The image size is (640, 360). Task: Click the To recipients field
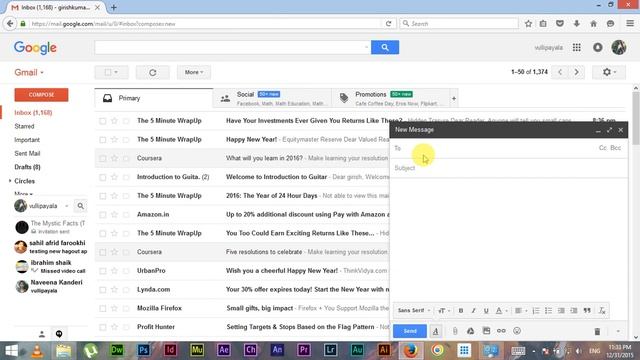click(x=494, y=148)
